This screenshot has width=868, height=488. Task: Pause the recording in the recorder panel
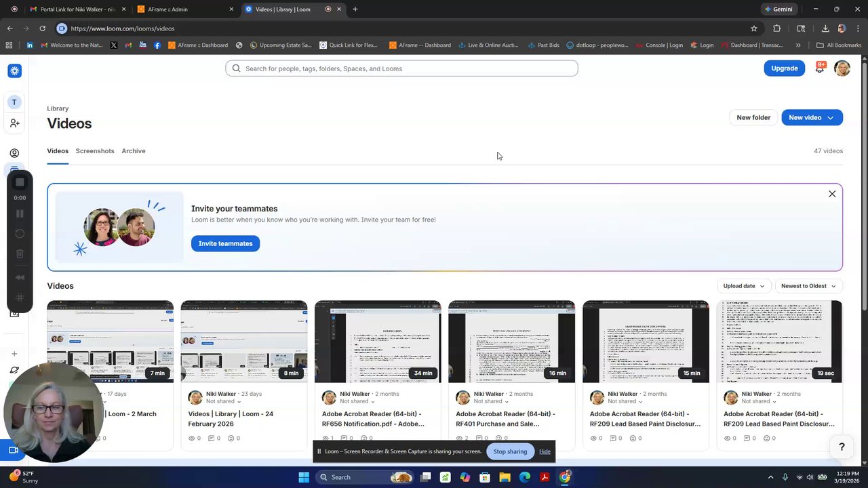(x=20, y=213)
